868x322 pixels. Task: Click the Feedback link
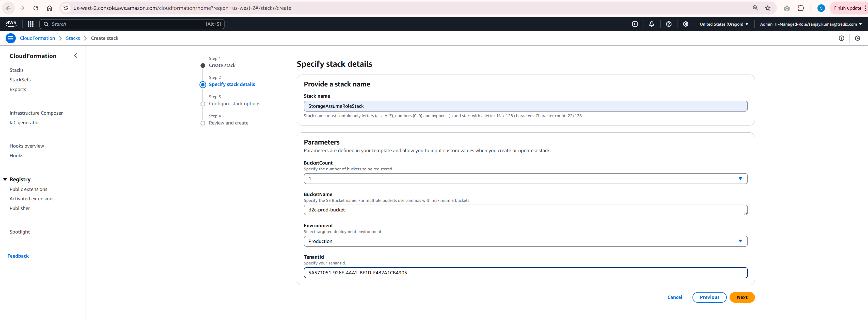coord(18,256)
